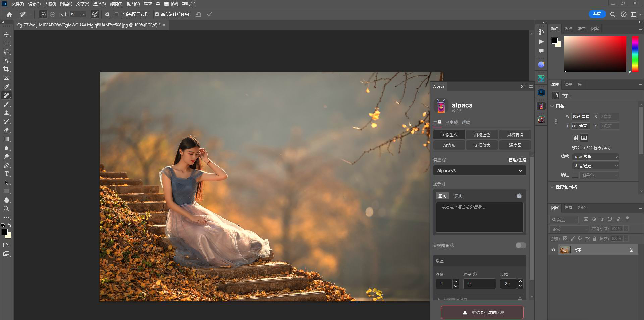Select the Gradient tool
644x320 pixels.
coord(6,139)
